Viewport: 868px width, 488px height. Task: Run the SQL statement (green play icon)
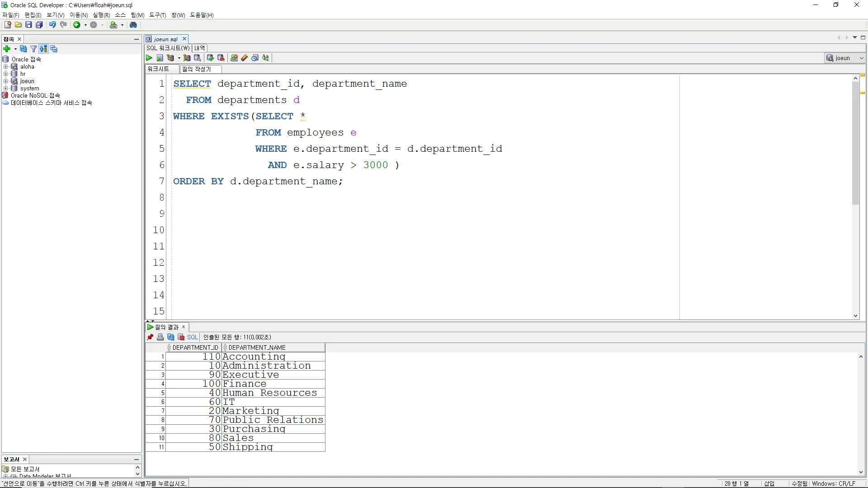(x=149, y=58)
